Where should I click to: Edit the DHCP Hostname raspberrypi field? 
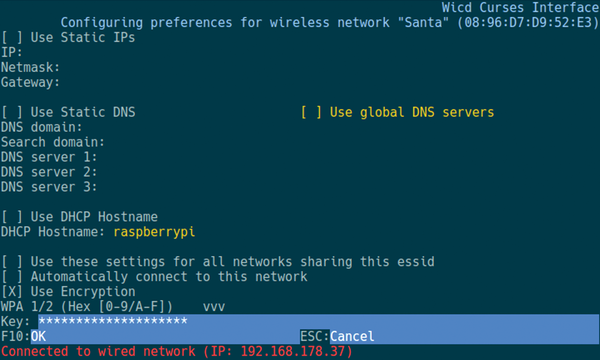pos(154,232)
